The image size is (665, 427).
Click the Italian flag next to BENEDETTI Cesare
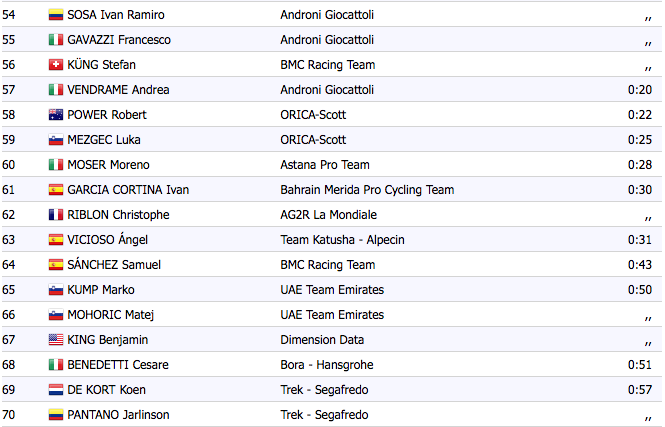[x=56, y=365]
